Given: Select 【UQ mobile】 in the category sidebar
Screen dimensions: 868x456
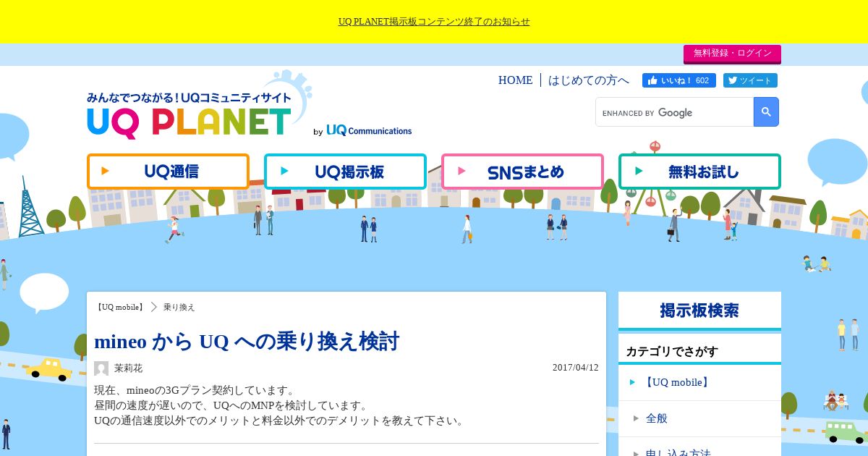Looking at the screenshot, I should click(x=677, y=382).
